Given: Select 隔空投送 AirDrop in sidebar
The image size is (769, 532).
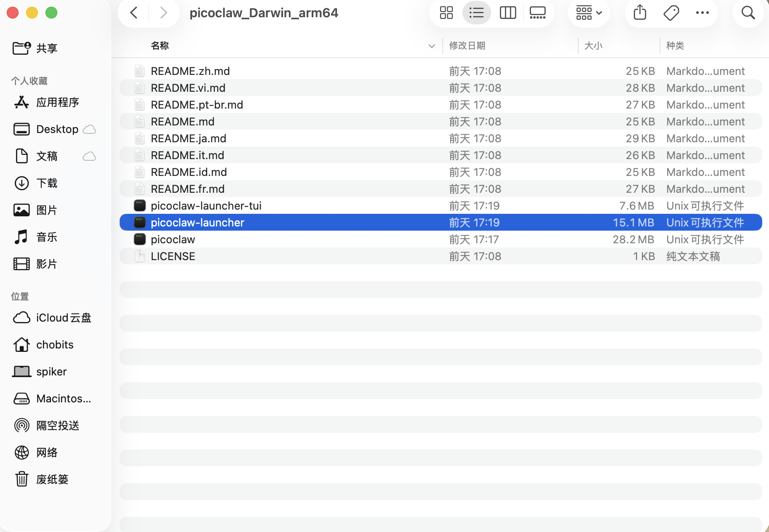Looking at the screenshot, I should tap(57, 426).
